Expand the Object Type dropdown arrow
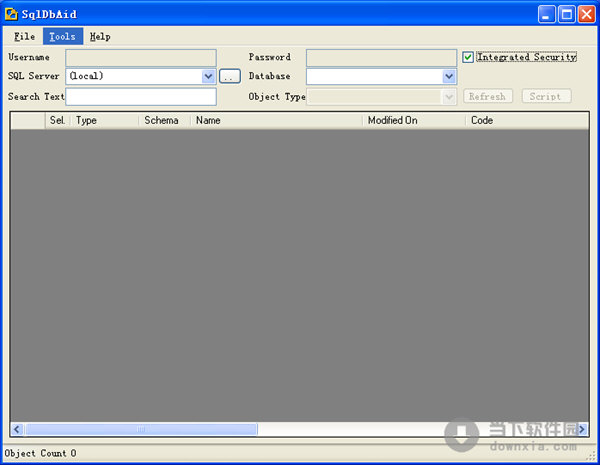 [449, 96]
